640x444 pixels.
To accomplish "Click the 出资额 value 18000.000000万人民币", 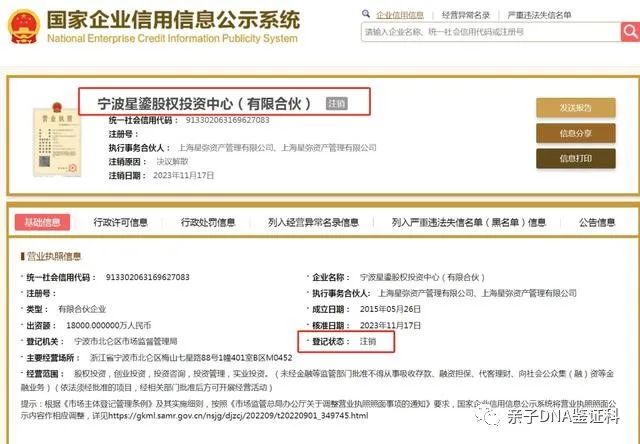I will tap(108, 326).
